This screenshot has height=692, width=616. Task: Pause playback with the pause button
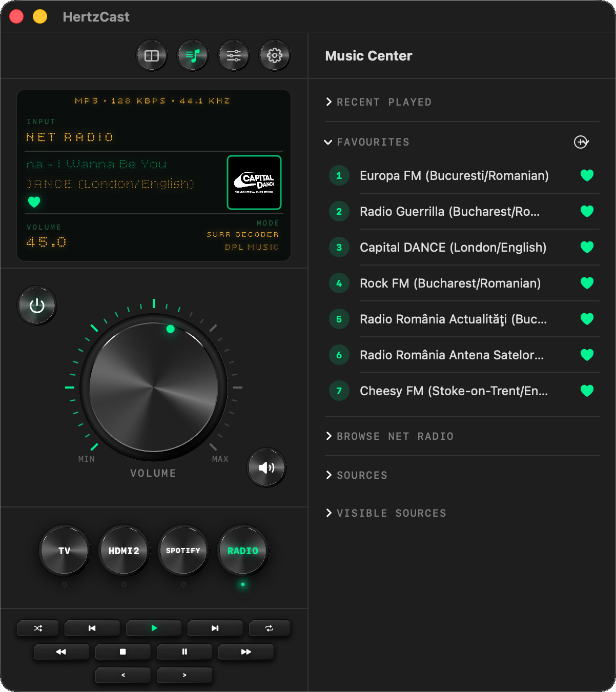coord(184,652)
